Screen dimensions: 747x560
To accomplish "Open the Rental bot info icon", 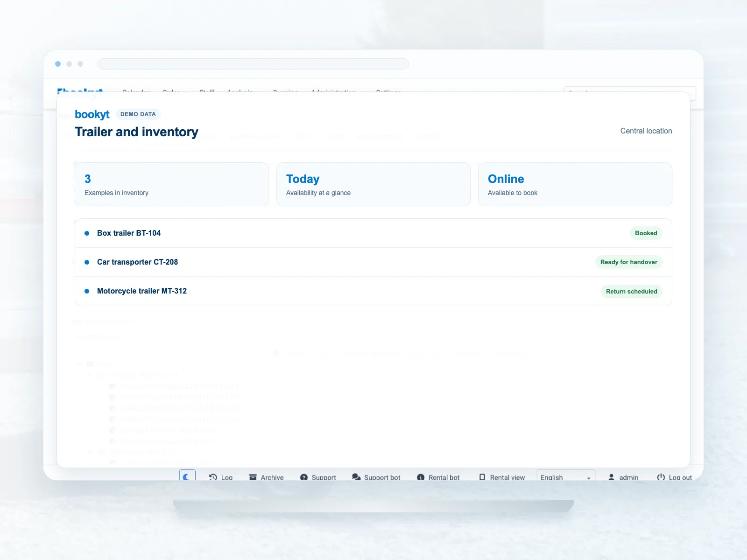I will tap(421, 477).
